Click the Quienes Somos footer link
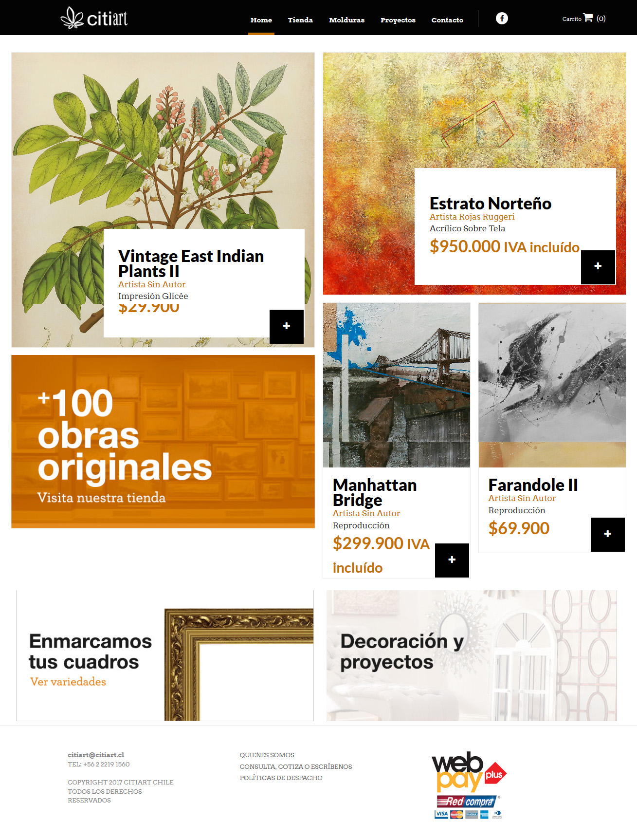The image size is (637, 840). tap(267, 755)
